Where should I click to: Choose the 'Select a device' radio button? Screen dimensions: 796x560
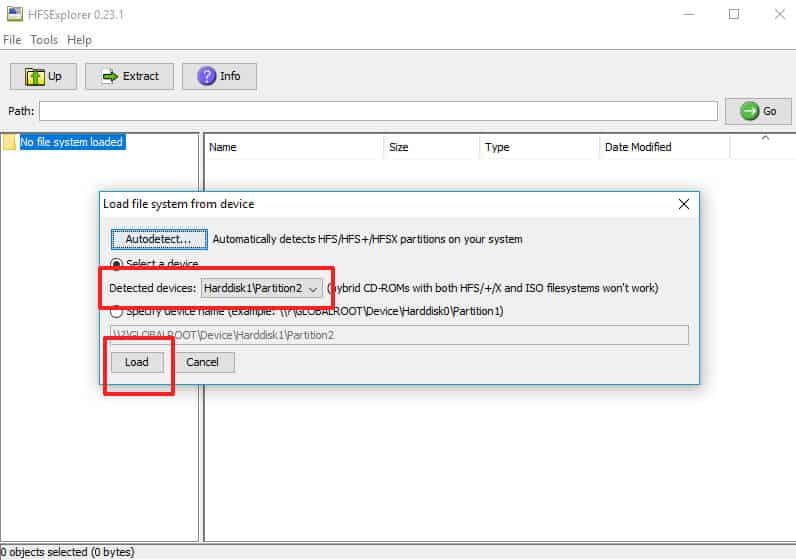(116, 264)
